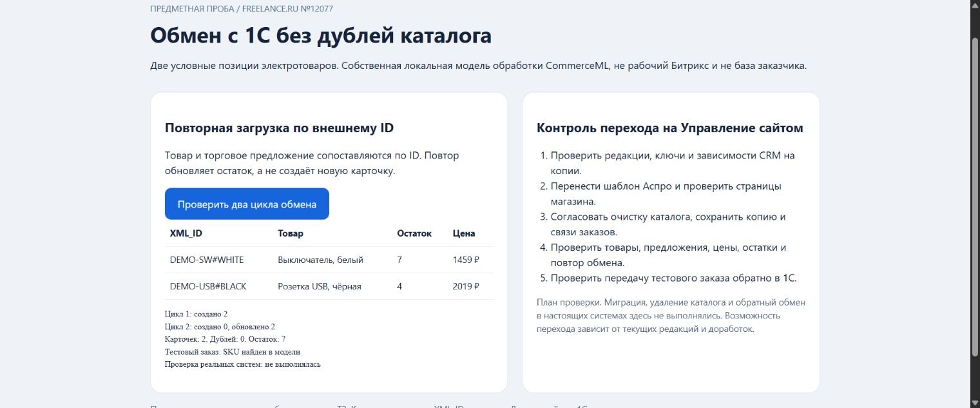Click the 'Повторная загрузка по внешнему ID' heading

tap(279, 128)
